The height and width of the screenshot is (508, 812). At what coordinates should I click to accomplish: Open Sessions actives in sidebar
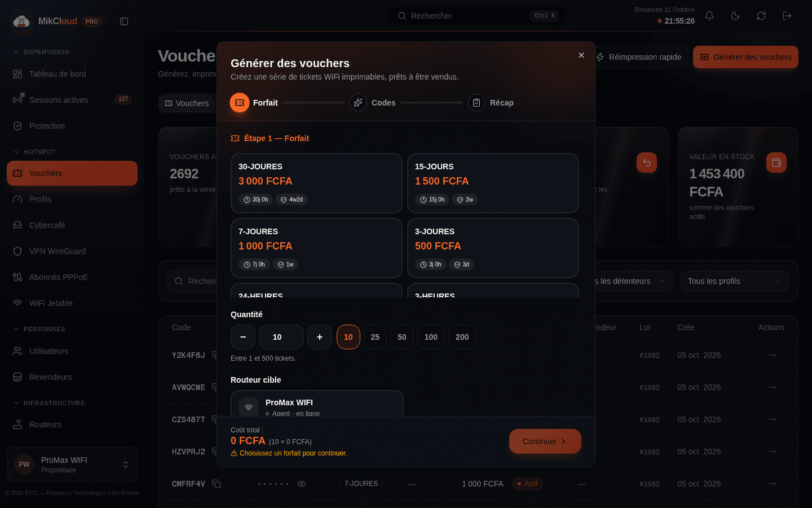[72, 100]
